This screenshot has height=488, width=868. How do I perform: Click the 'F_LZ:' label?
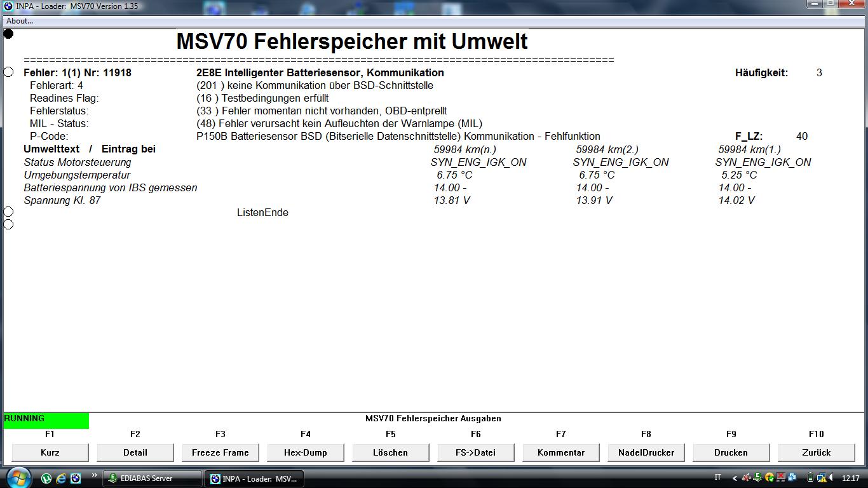coord(749,137)
